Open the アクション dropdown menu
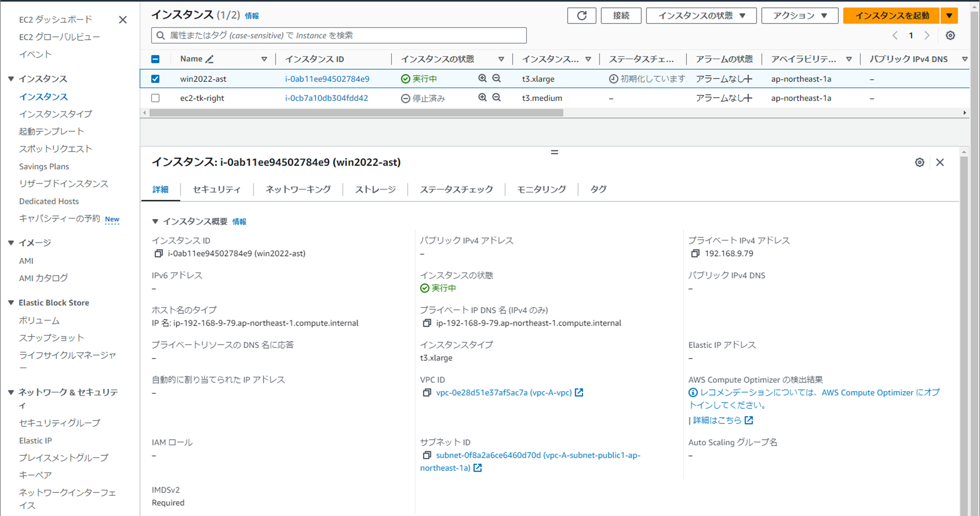Image resolution: width=980 pixels, height=516 pixels. 800,16
